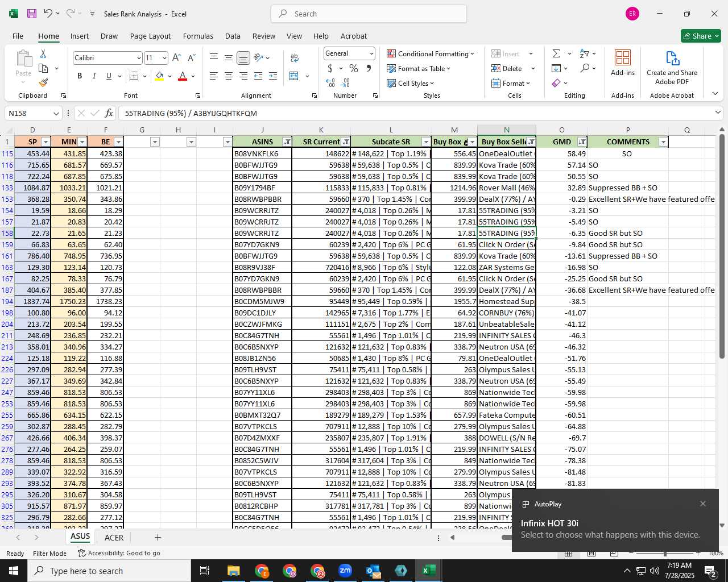This screenshot has width=728, height=582.
Task: Open the Add-ins icon
Action: click(x=623, y=63)
